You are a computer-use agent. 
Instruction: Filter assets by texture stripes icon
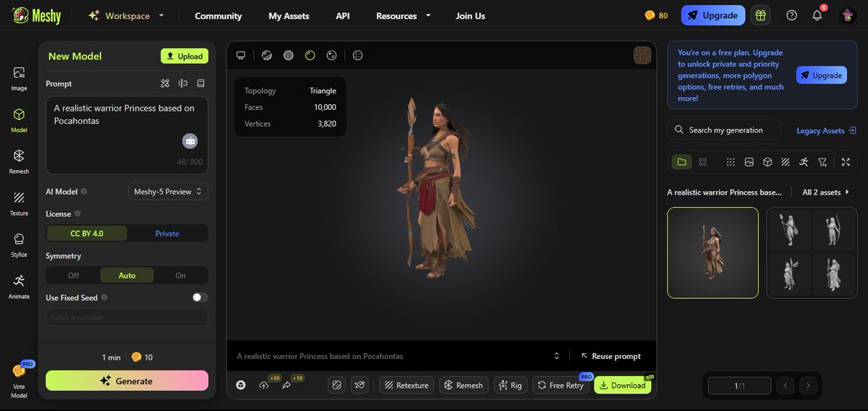tap(786, 161)
